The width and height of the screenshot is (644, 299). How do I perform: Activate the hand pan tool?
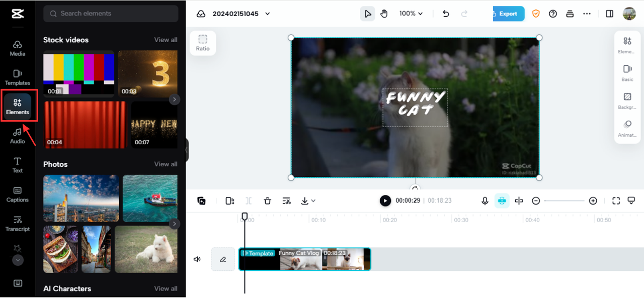(384, 14)
